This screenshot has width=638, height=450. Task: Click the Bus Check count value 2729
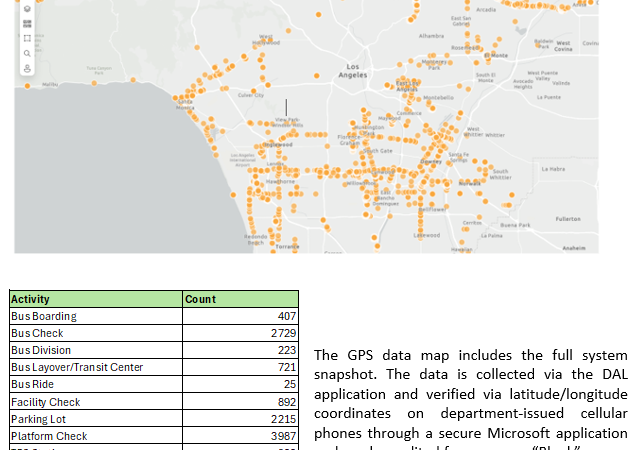point(240,333)
